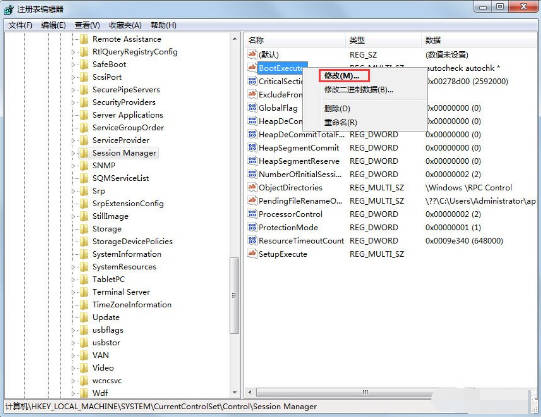The image size is (541, 417).
Task: Expand the Terminal Server node arrow
Action: pos(73,292)
